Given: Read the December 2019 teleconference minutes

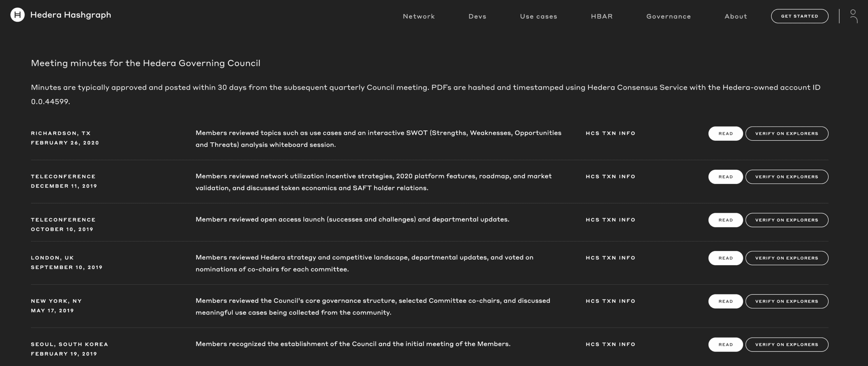Looking at the screenshot, I should point(725,176).
